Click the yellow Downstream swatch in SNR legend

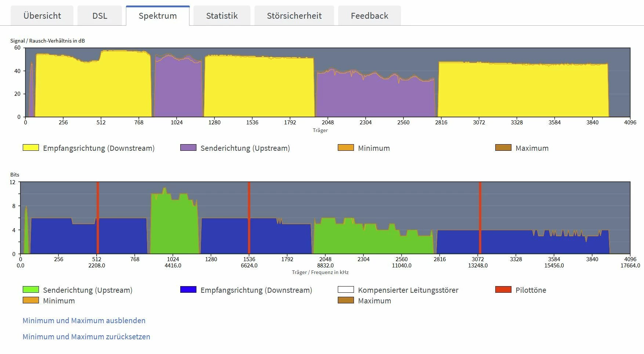pos(31,147)
